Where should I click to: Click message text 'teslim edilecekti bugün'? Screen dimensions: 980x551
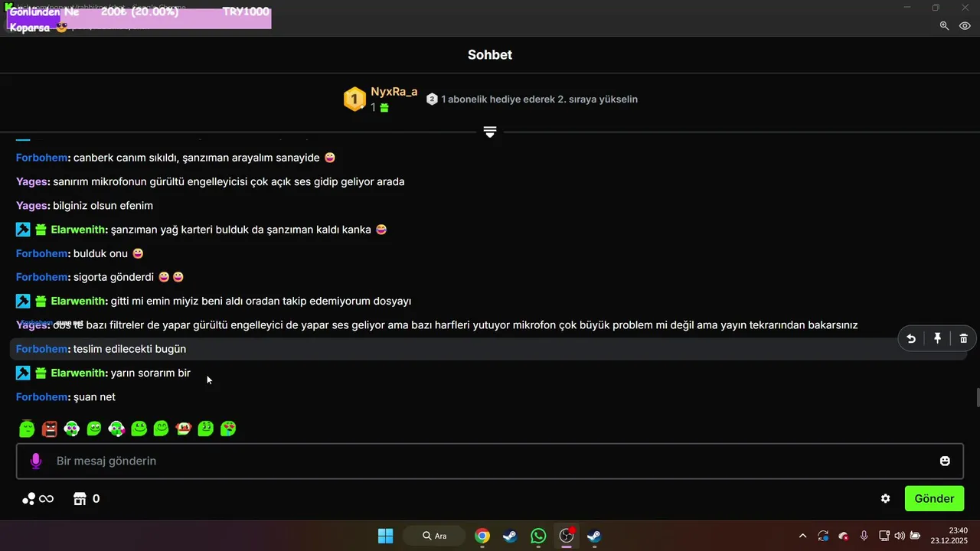129,349
